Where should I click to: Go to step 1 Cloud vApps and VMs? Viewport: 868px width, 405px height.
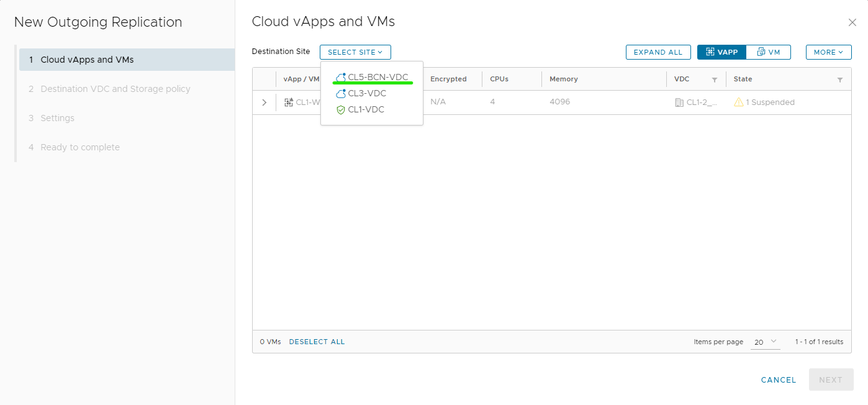tap(127, 60)
